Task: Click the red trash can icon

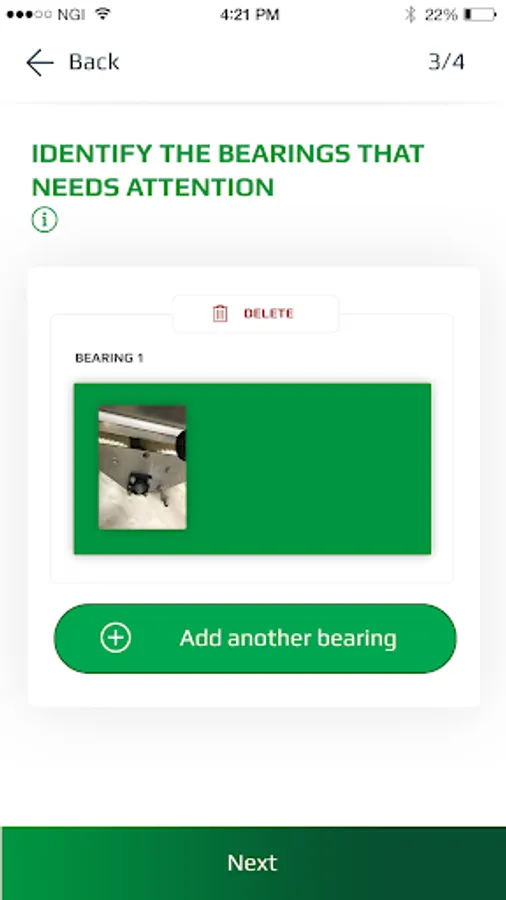Action: [220, 313]
